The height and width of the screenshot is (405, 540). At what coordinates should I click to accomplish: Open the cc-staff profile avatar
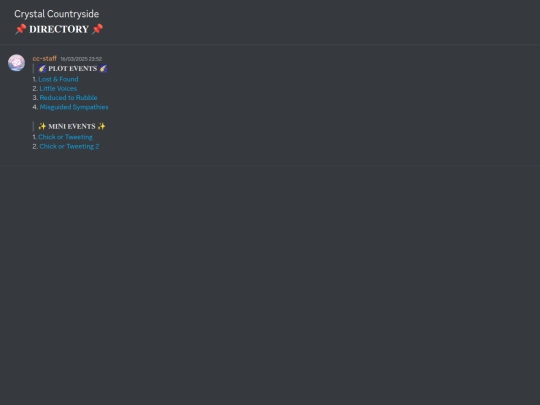(17, 63)
